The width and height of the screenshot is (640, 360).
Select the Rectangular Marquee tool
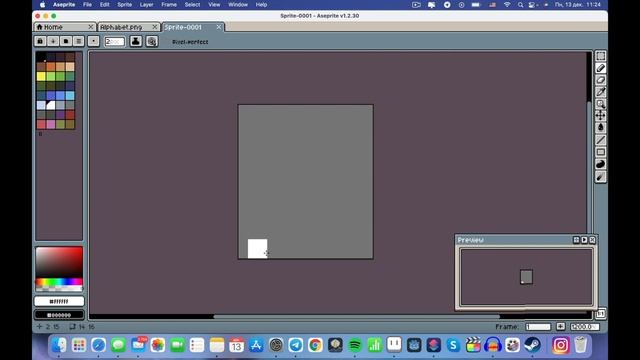tap(600, 56)
